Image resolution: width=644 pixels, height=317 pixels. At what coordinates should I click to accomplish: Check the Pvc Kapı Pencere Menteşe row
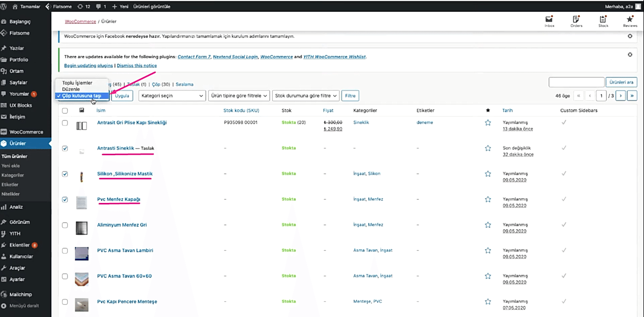pyautogui.click(x=65, y=302)
